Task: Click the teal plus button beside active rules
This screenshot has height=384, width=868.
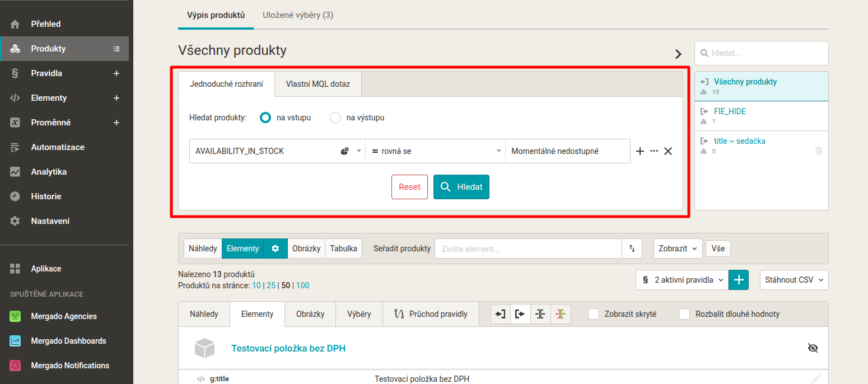Action: click(x=739, y=280)
